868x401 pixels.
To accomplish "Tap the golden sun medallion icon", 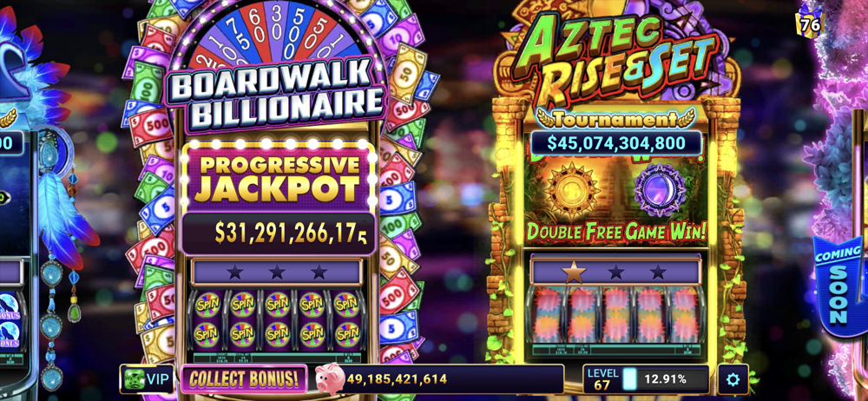I will [571, 191].
